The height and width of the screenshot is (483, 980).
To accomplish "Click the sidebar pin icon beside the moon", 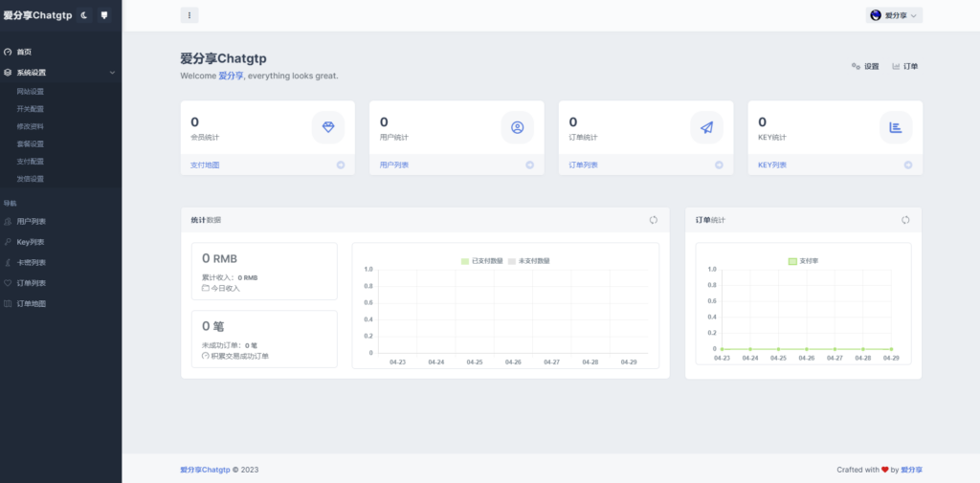I will pyautogui.click(x=103, y=15).
